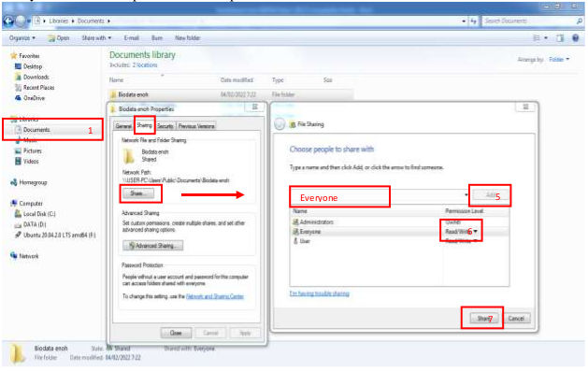This screenshot has height=371, width=588.
Task: Click Close in Properties dialog
Action: click(176, 333)
